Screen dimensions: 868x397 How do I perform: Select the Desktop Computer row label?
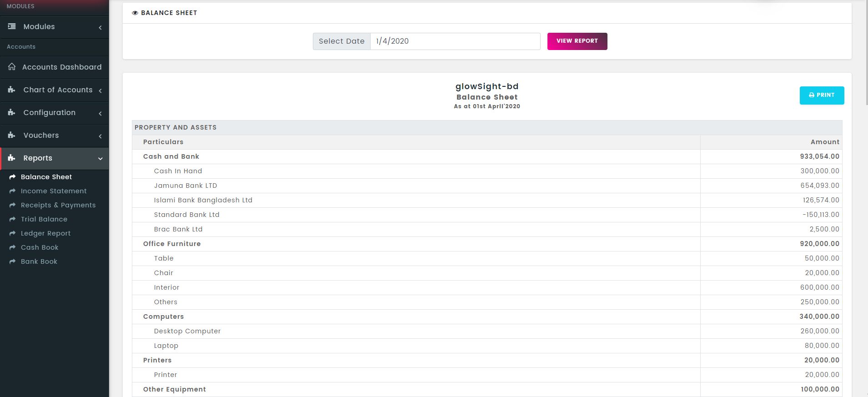point(187,331)
